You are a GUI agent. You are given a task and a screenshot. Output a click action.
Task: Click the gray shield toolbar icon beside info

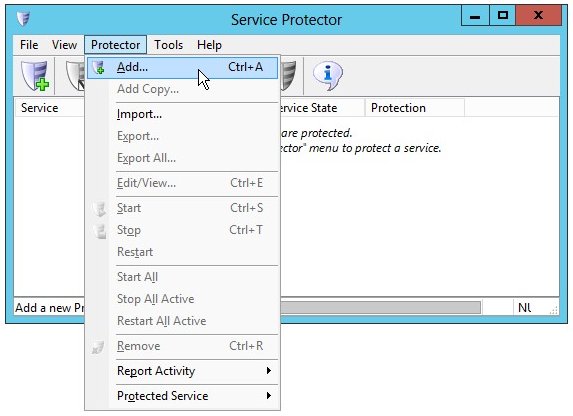click(288, 76)
